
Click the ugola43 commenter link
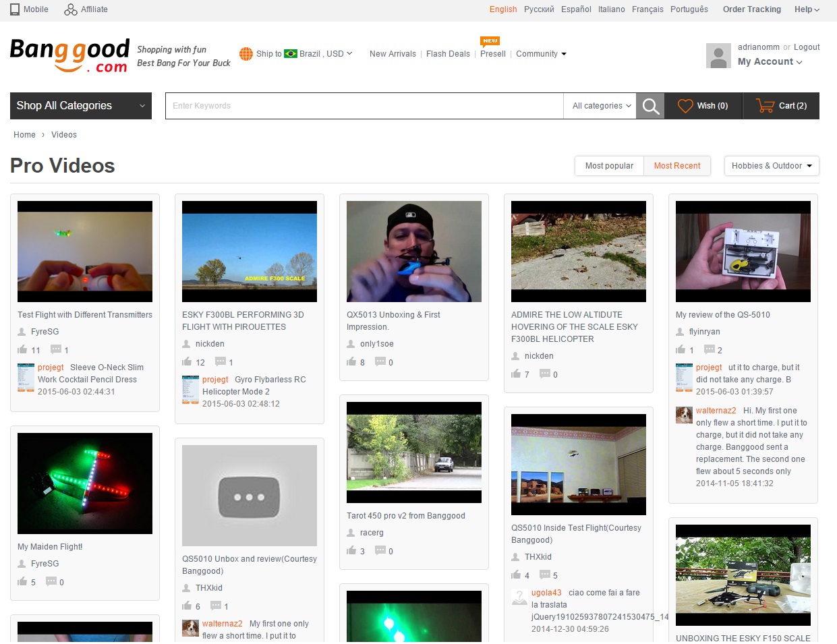546,593
